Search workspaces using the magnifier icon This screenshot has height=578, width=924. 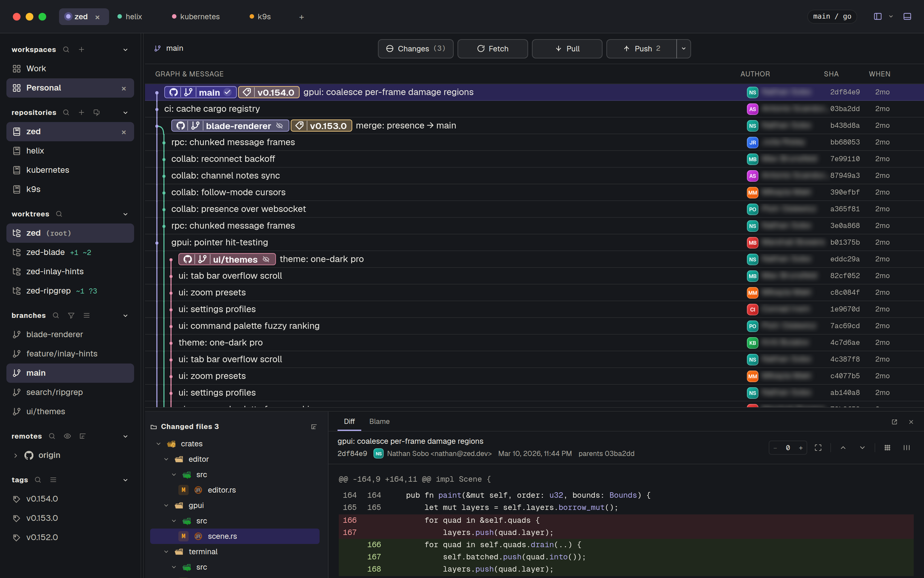tap(66, 49)
